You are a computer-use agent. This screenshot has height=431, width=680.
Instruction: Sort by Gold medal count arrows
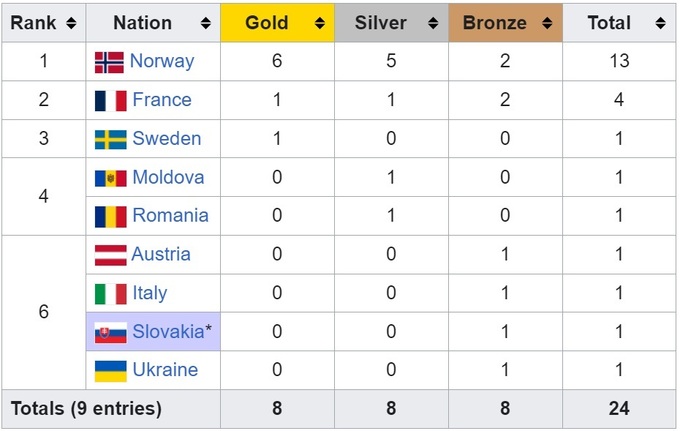pyautogui.click(x=320, y=23)
